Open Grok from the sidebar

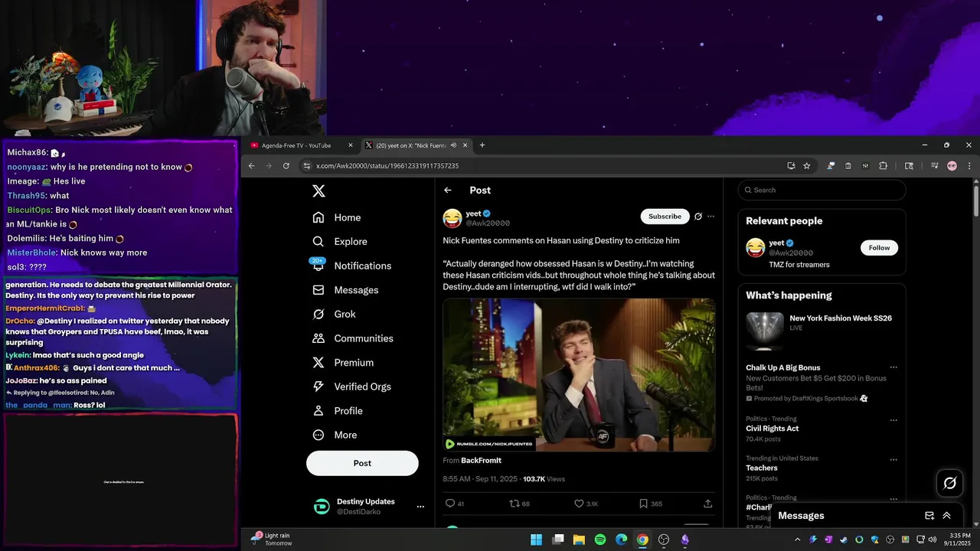pos(335,314)
